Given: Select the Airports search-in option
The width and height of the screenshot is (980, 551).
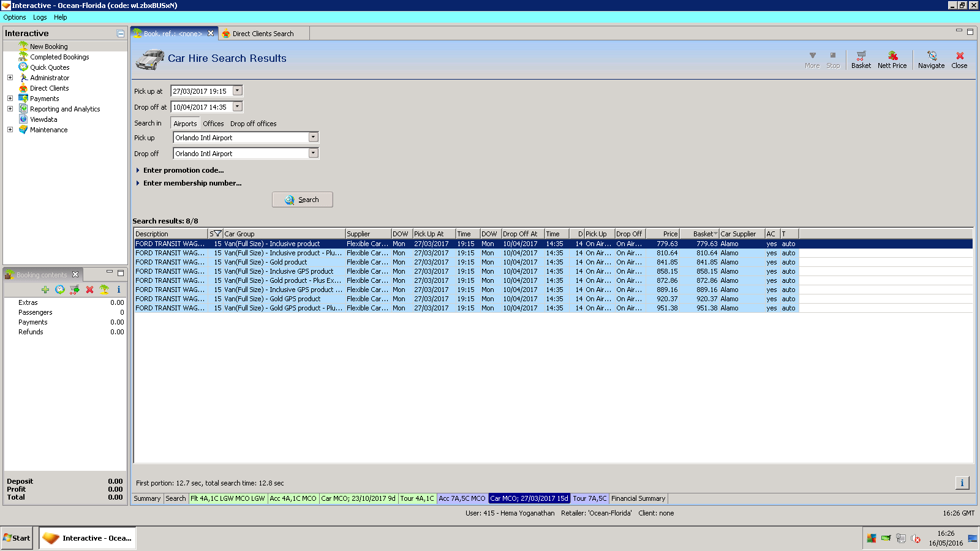Looking at the screenshot, I should pyautogui.click(x=185, y=124).
